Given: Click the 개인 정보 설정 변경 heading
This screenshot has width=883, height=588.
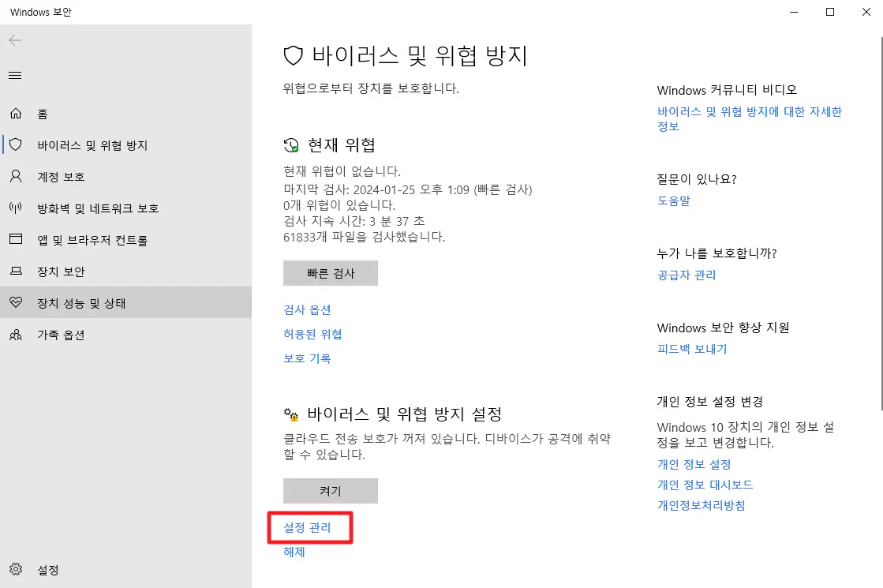Looking at the screenshot, I should pyautogui.click(x=710, y=402).
